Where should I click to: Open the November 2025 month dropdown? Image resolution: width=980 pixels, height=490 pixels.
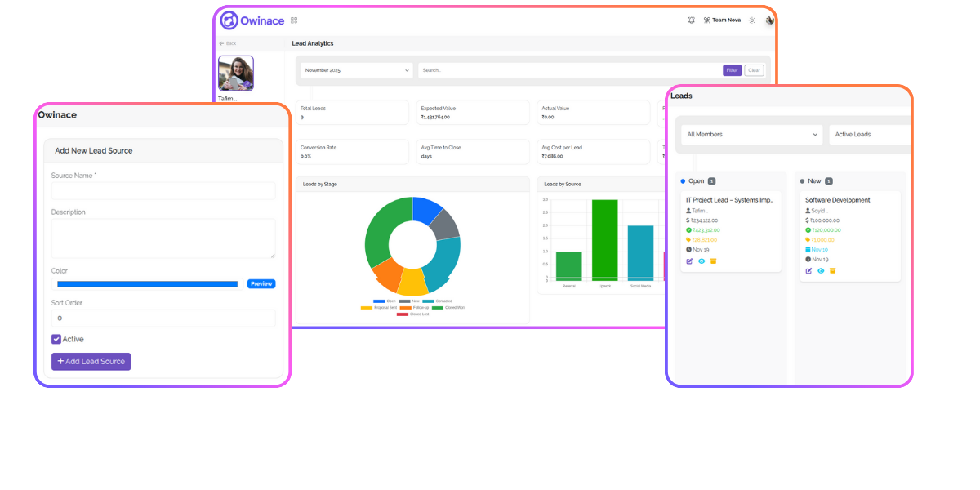click(x=357, y=71)
